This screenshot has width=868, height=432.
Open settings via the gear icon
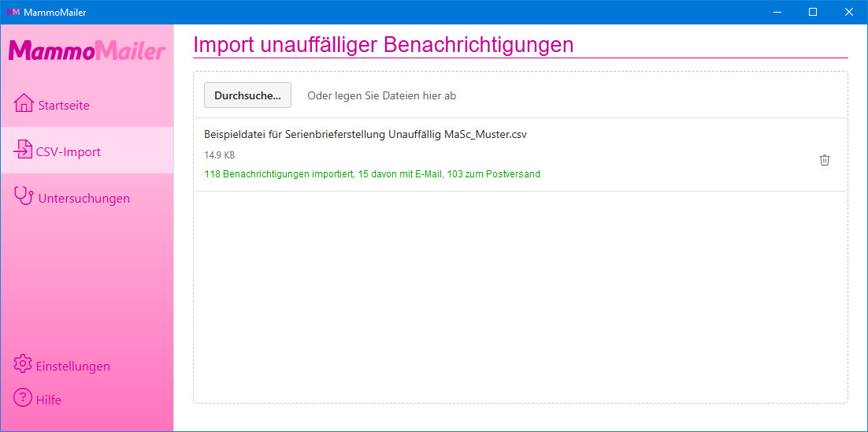(23, 364)
